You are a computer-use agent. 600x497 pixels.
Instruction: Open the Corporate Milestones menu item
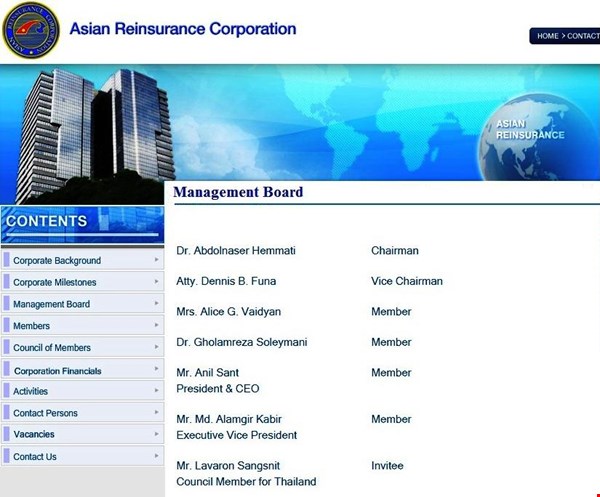coord(83,282)
